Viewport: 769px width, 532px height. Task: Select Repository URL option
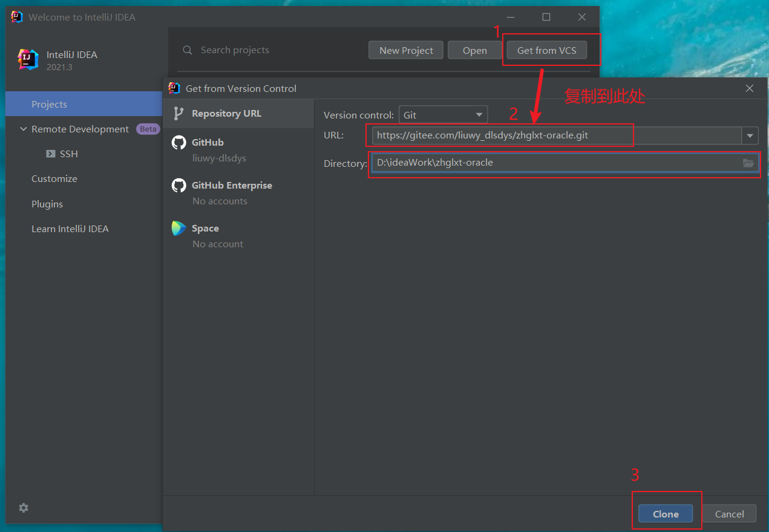click(238, 114)
